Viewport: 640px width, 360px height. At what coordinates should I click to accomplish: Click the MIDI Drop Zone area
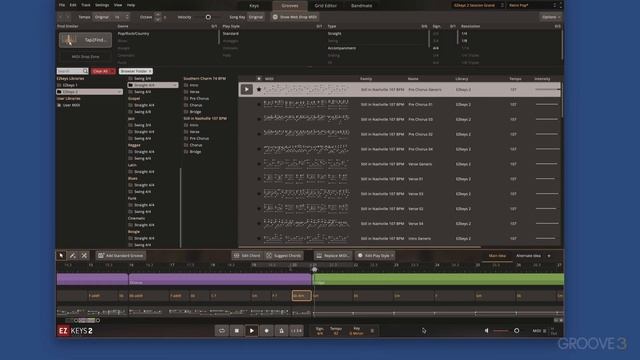85,57
